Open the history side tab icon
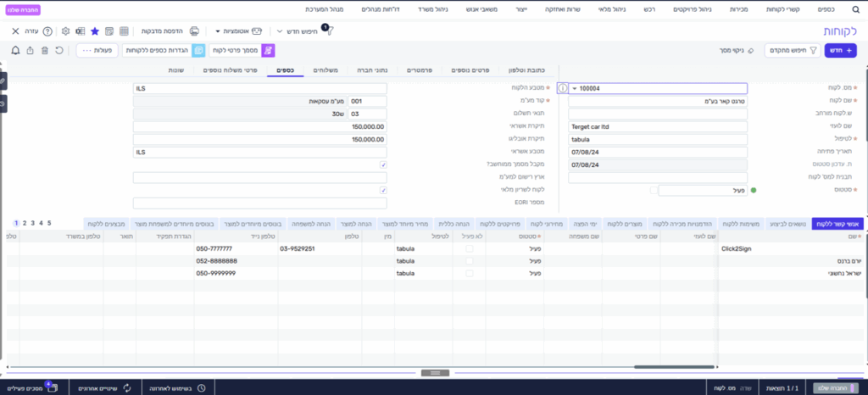The height and width of the screenshot is (395, 868). coord(3,103)
